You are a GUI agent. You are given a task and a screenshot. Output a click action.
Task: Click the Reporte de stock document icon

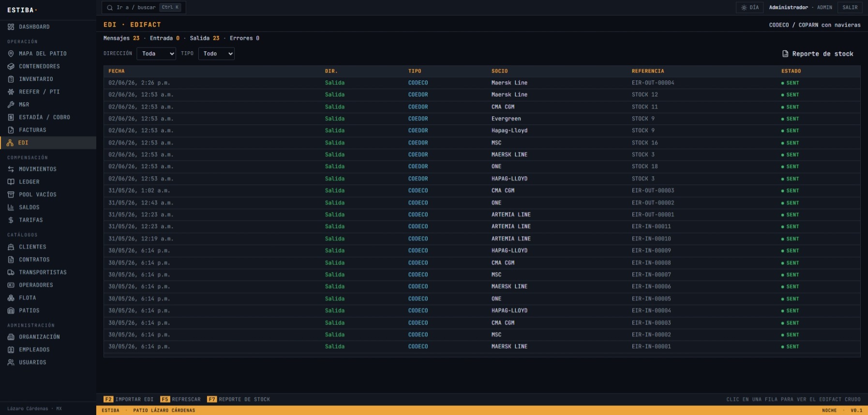click(785, 54)
